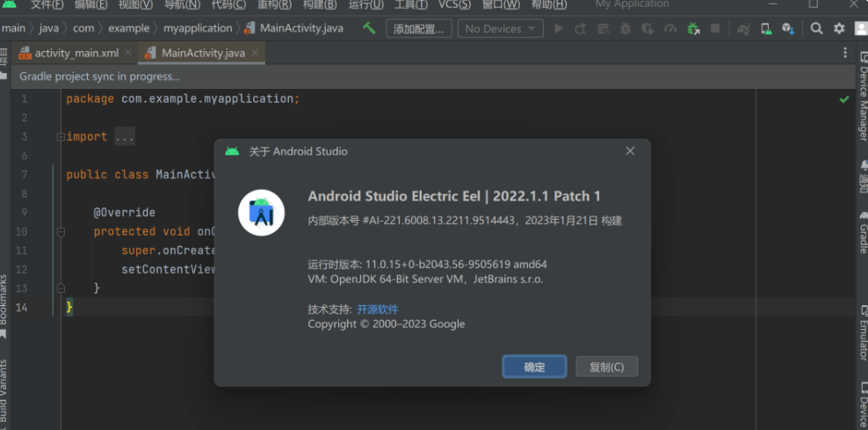Click the Gradle project sync in progress banner

click(433, 77)
